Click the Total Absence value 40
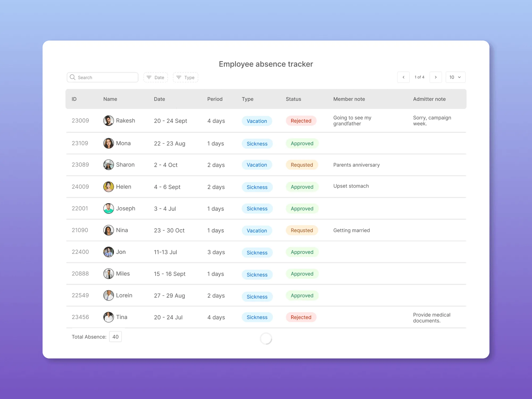 [115, 337]
